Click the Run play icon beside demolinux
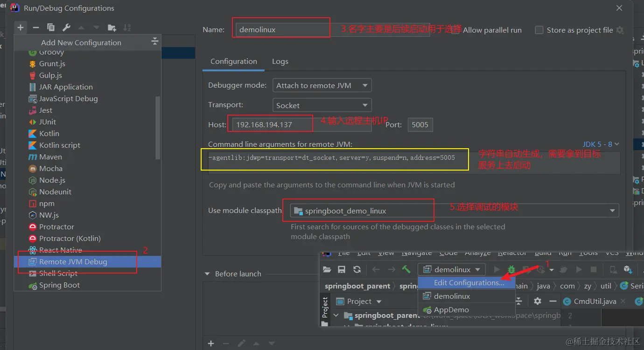 point(497,269)
